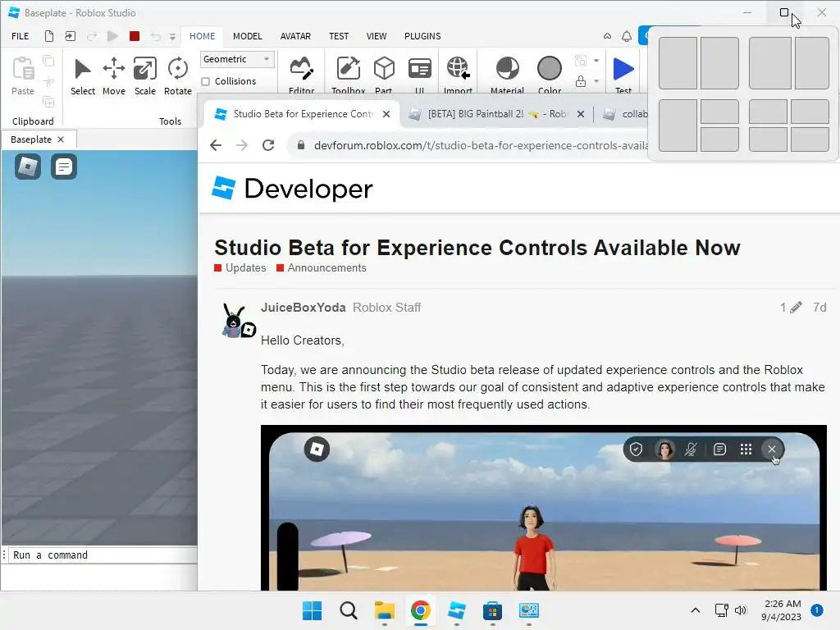Open Studio notifications bell
The image size is (840, 630).
click(626, 36)
